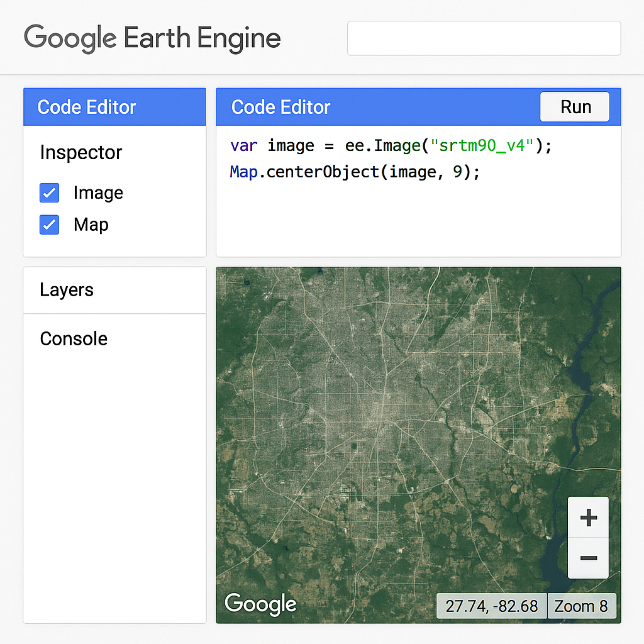
Task: Select the Inspector heading
Action: 80,153
